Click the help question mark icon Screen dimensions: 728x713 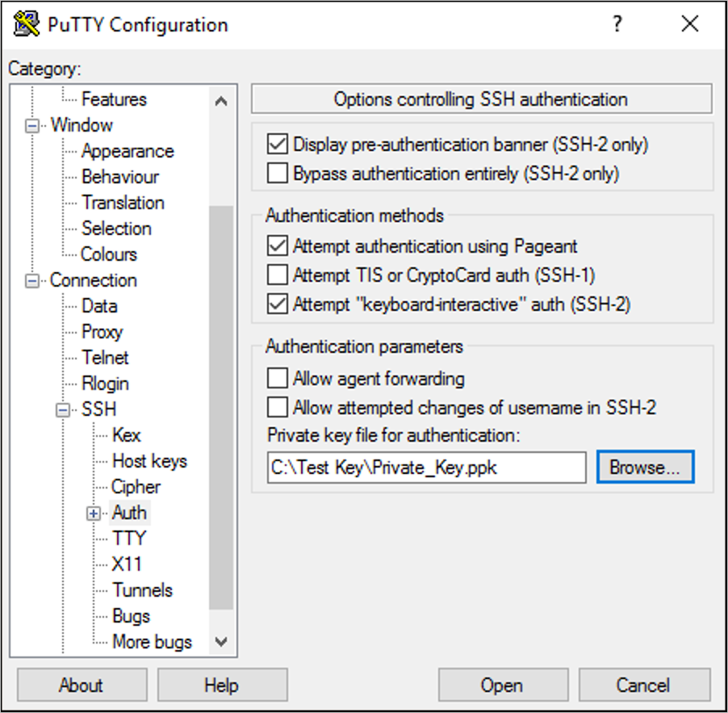pos(617,24)
